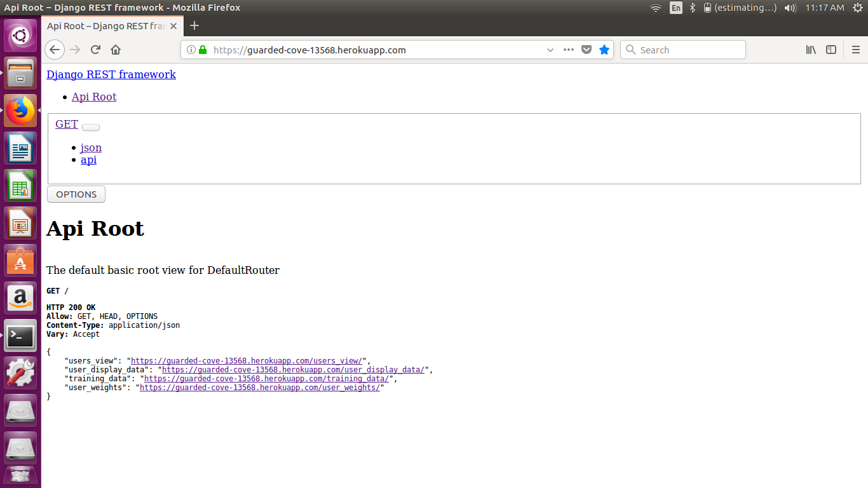Open the user_weights endpoint URL
Image resolution: width=868 pixels, height=488 pixels.
pyautogui.click(x=260, y=388)
